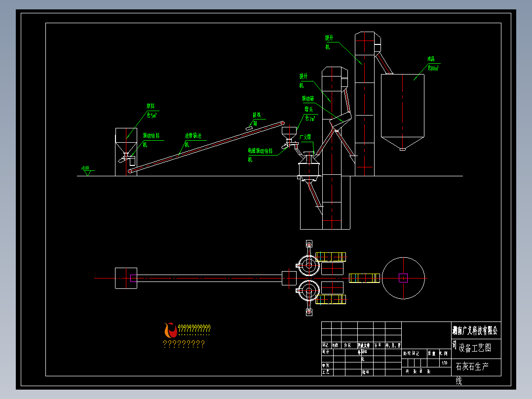Click the 振动筛 vibrating screen label

coord(308,98)
